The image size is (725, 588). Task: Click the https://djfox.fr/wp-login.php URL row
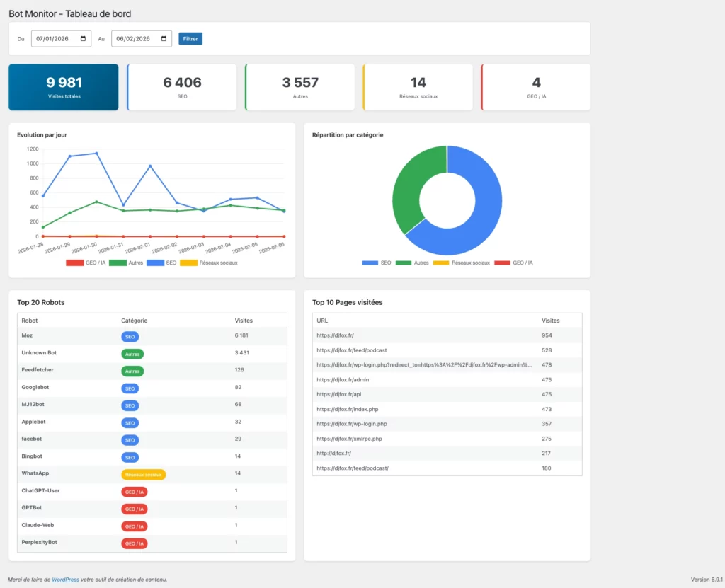[x=352, y=424]
